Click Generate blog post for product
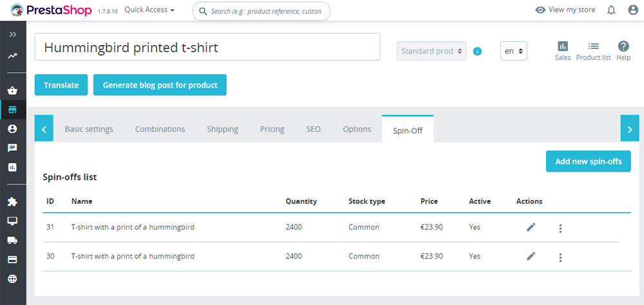 coord(160,84)
